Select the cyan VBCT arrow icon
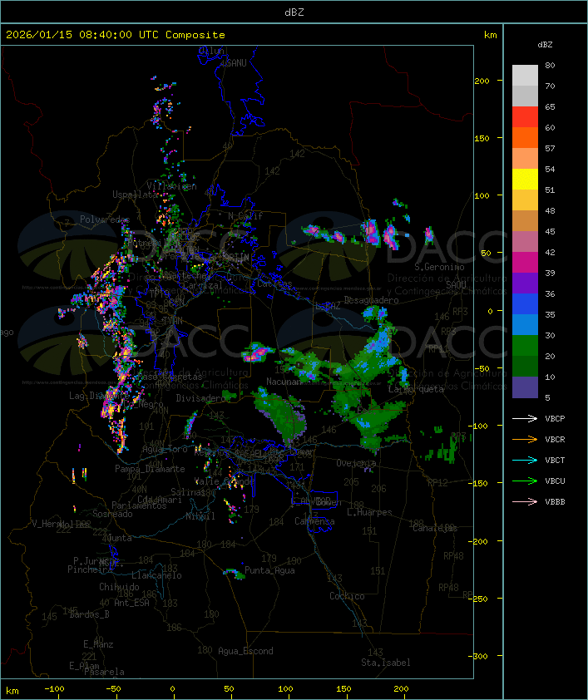Image resolution: width=588 pixels, height=700 pixels. tap(525, 461)
